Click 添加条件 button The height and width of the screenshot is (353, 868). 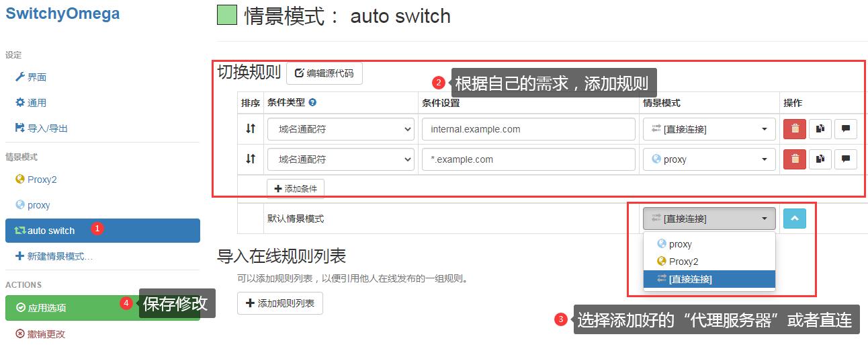coord(296,189)
